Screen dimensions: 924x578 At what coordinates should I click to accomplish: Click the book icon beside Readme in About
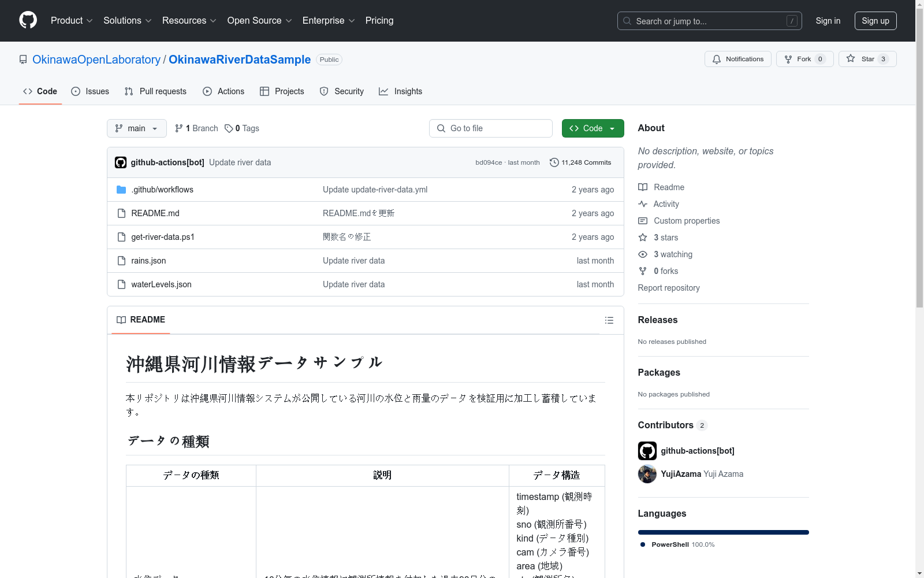[x=643, y=187]
